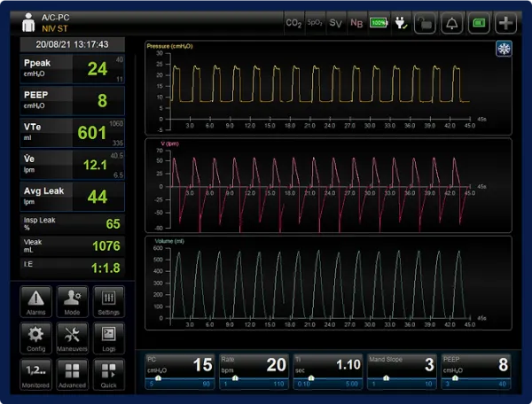The width and height of the screenshot is (532, 404).
Task: Toggle the screen lock padlock
Action: 425,22
